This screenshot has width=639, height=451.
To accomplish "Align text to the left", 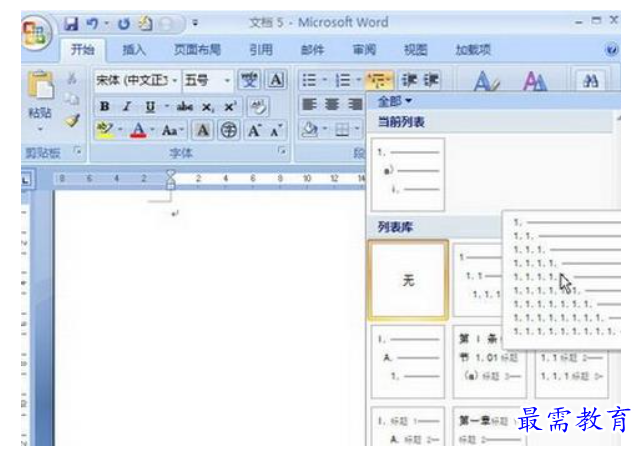I will (309, 105).
